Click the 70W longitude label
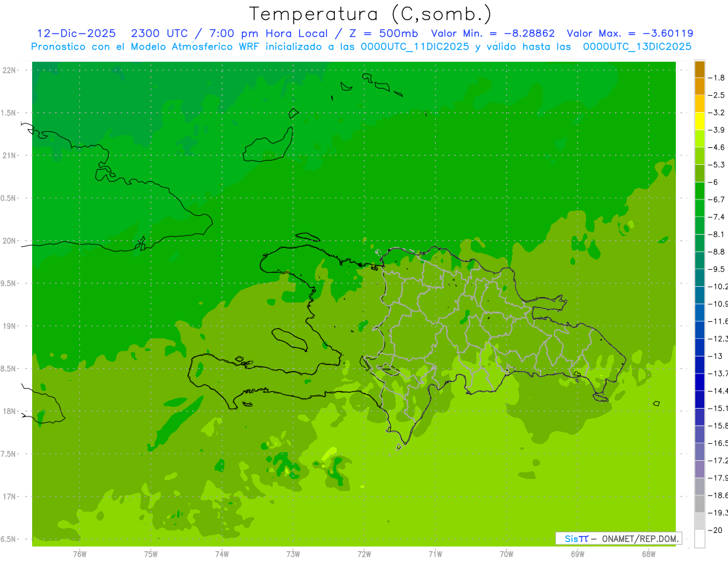Viewport: 728px width, 562px height. (x=507, y=554)
